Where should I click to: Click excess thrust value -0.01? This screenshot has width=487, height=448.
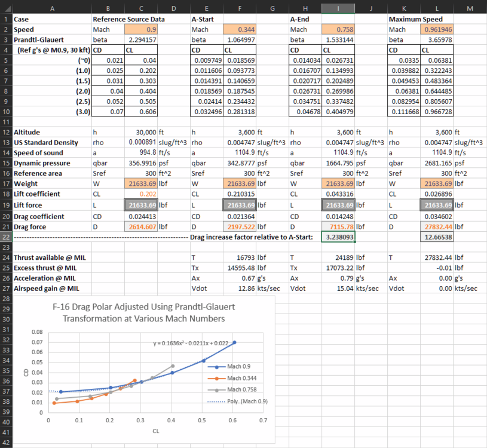click(437, 268)
